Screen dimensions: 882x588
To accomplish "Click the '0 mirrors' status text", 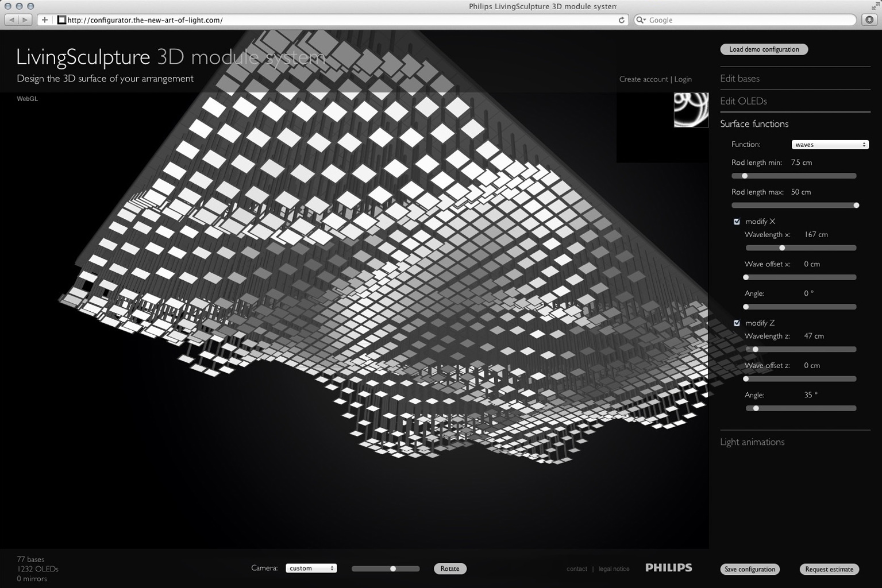I will coord(32,579).
